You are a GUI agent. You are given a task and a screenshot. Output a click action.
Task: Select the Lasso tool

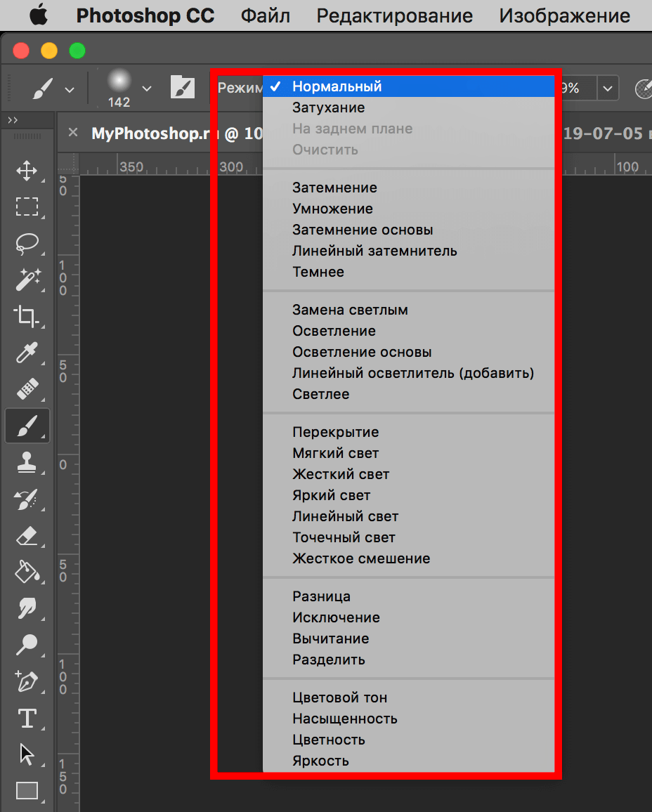pos(27,243)
